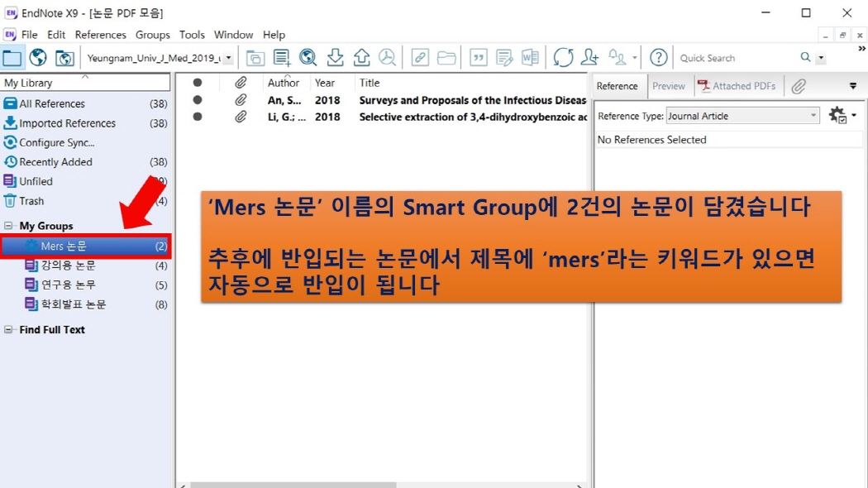Open the File menu
Screen dimensions: 868x488
(x=29, y=35)
